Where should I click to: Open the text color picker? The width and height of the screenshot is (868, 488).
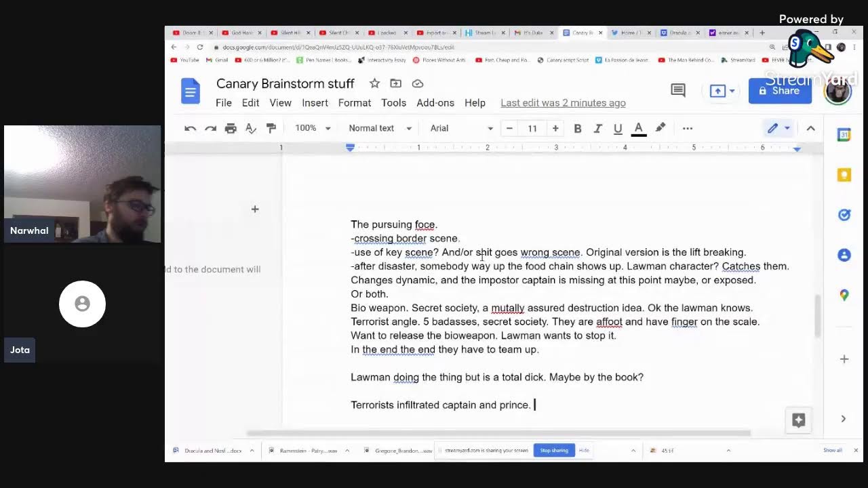(x=638, y=128)
